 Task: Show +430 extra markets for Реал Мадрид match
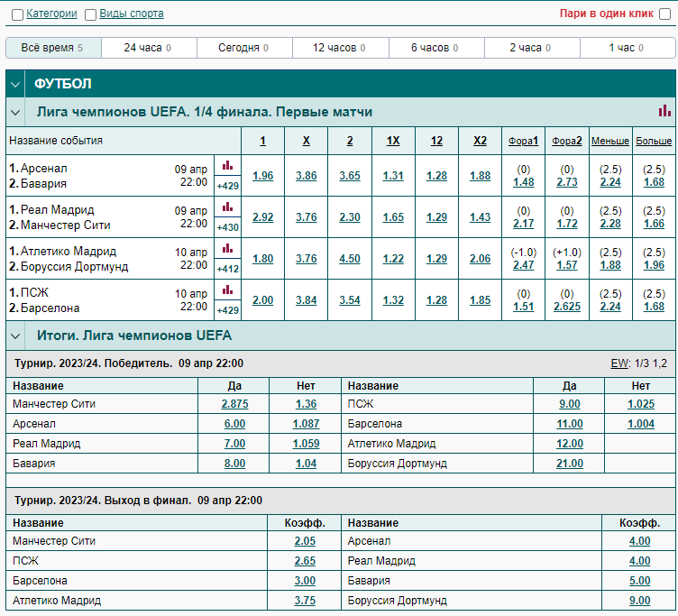coord(227,227)
